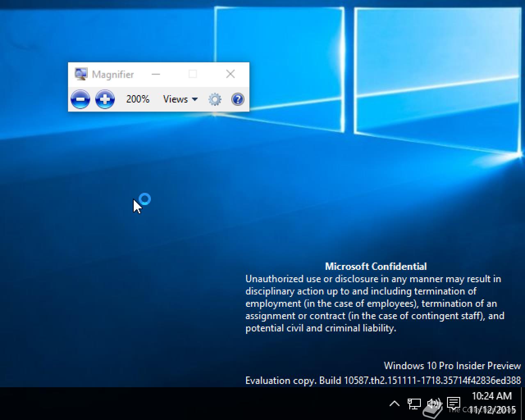Click the 200% zoom level text
Screen dimensions: 525x420
138,99
